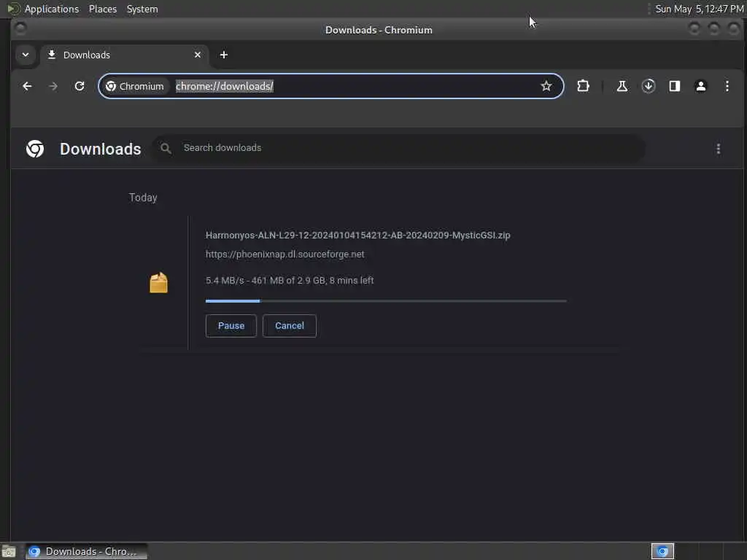This screenshot has height=560, width=747.
Task: Open the Downloads page more actions menu
Action: pos(719,149)
